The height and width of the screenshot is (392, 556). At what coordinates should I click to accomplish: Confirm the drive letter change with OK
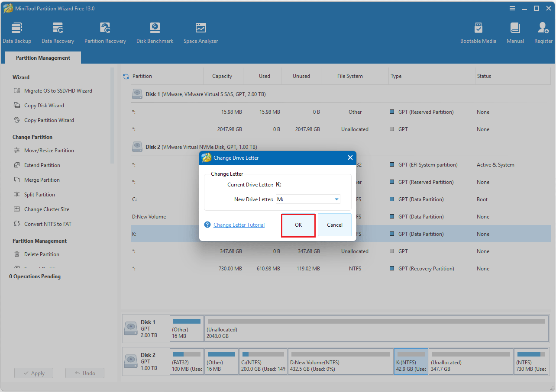pos(298,225)
